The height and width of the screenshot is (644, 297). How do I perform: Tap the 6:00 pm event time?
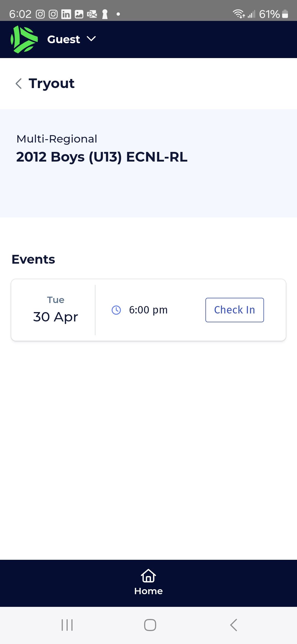click(148, 310)
